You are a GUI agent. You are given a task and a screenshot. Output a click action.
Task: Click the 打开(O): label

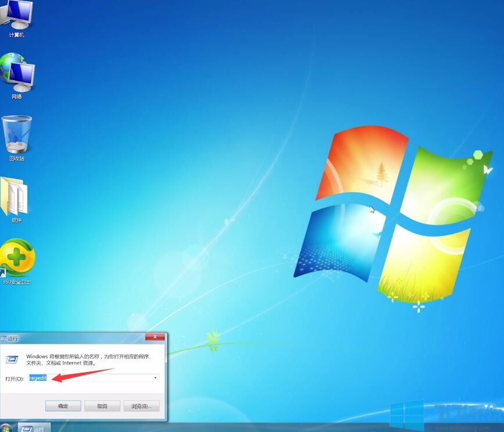(15, 379)
